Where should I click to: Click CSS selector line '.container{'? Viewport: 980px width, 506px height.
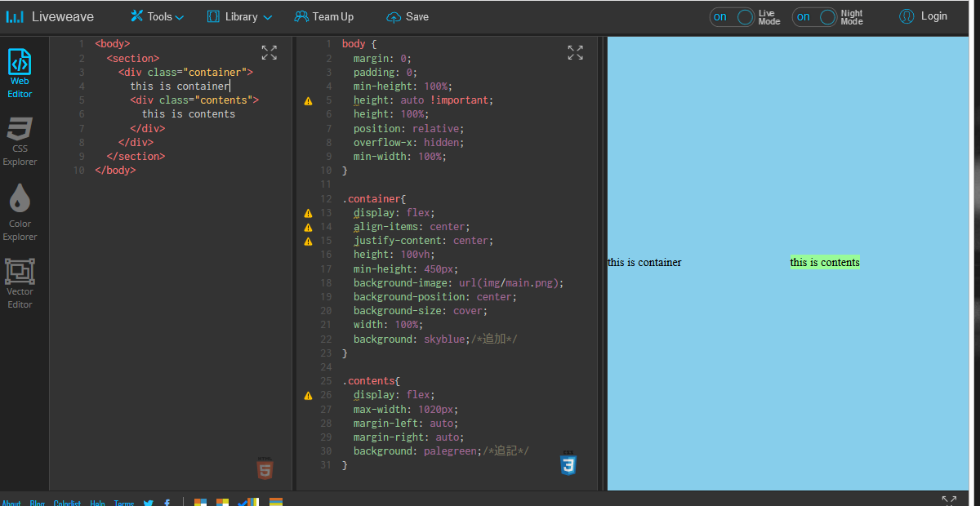click(x=374, y=198)
